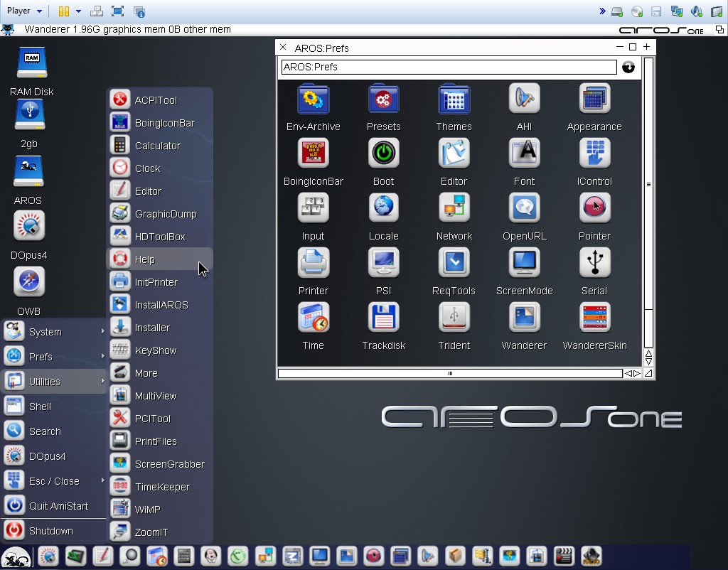Launch OWB browser from desktop
This screenshot has height=570, width=728.
29,283
